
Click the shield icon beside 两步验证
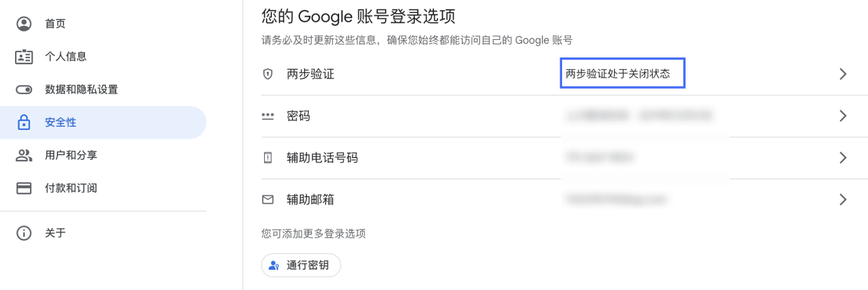(x=267, y=74)
